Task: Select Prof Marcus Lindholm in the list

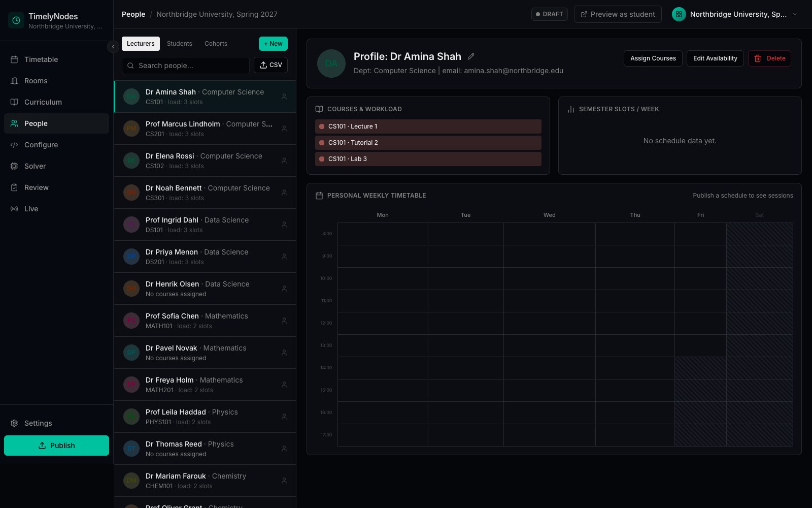Action: (x=205, y=129)
